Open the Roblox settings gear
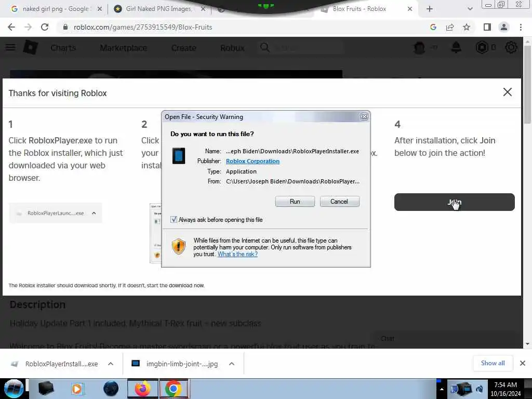Screen dimensions: 532x399 tap(511, 47)
